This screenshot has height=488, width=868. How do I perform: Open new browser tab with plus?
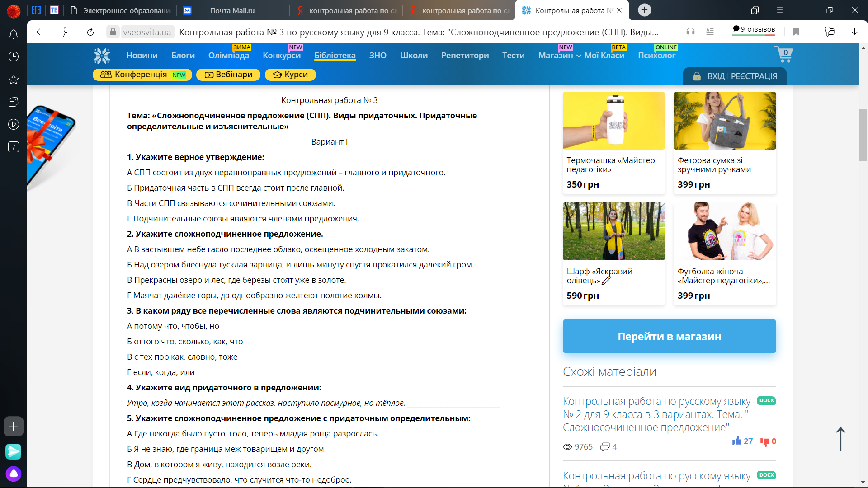[x=645, y=10]
